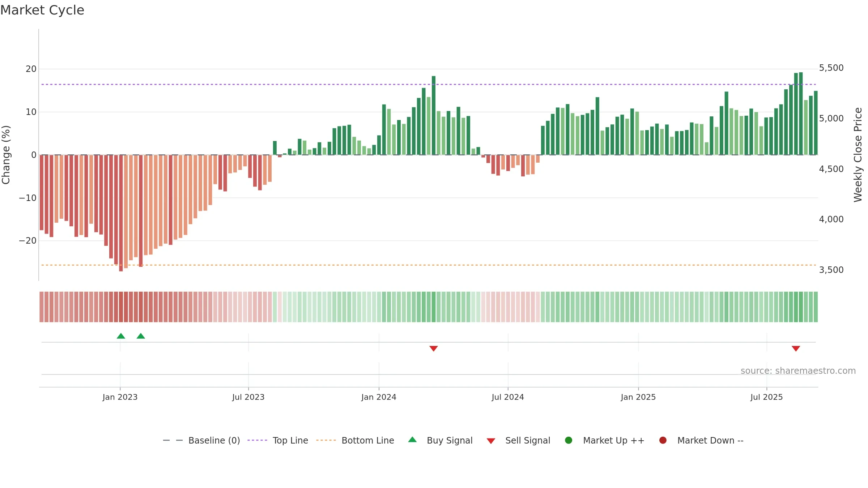Click the Jan 2023 x-axis label

pos(120,397)
